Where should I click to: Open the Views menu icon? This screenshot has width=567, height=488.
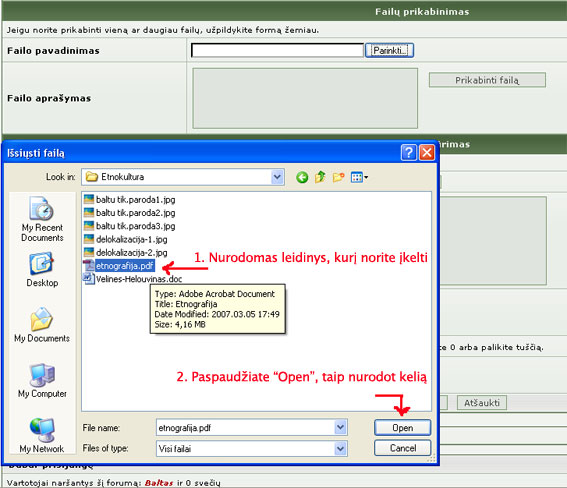pyautogui.click(x=359, y=177)
